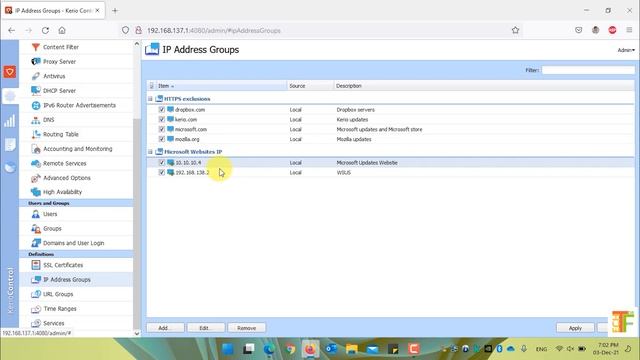The height and width of the screenshot is (360, 640).
Task: Open Time Ranges
Action: (x=60, y=309)
